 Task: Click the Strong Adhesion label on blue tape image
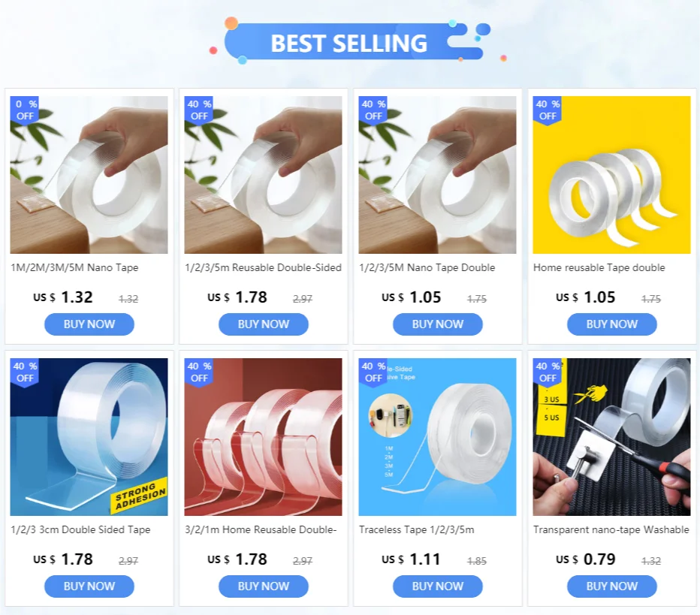(x=140, y=496)
